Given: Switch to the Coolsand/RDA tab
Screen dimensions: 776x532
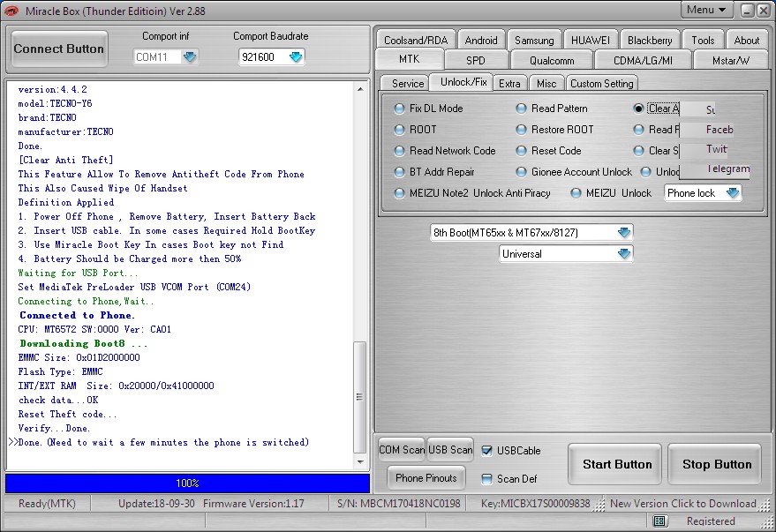Looking at the screenshot, I should 416,40.
